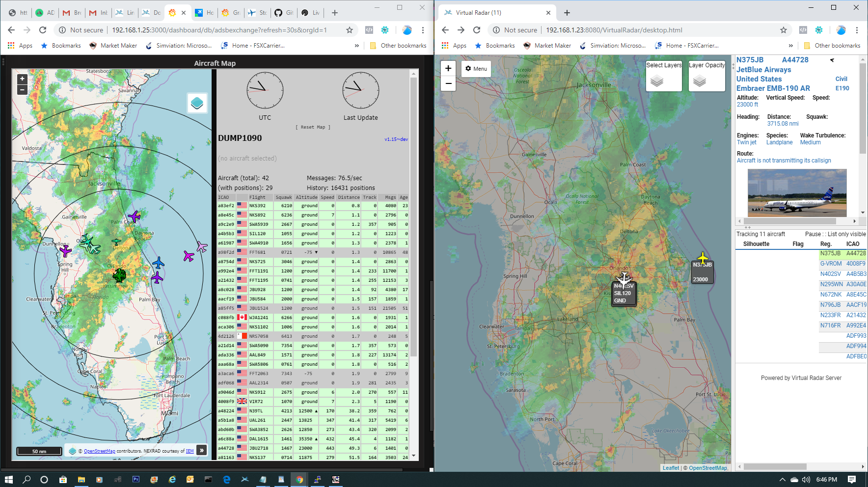Bookmark the Virtual Radar page with star
The image size is (868, 487).
tap(783, 30)
